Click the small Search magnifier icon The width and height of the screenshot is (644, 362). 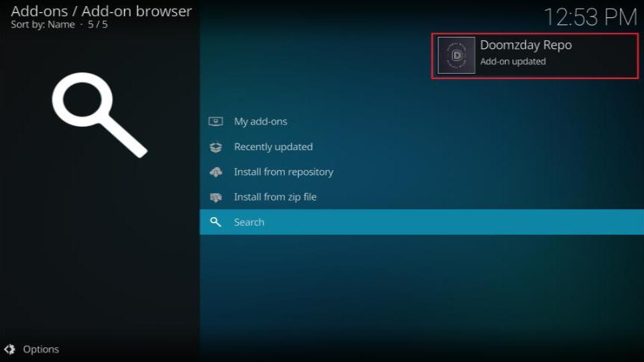pos(215,222)
